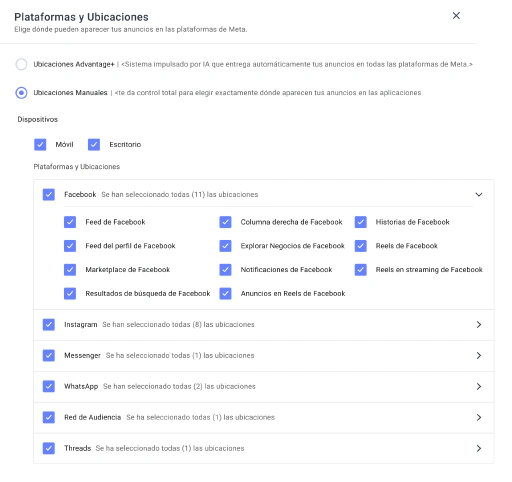This screenshot has height=482, width=512.
Task: Click the Resultados de búsqueda de Facebook label
Action: tap(148, 294)
